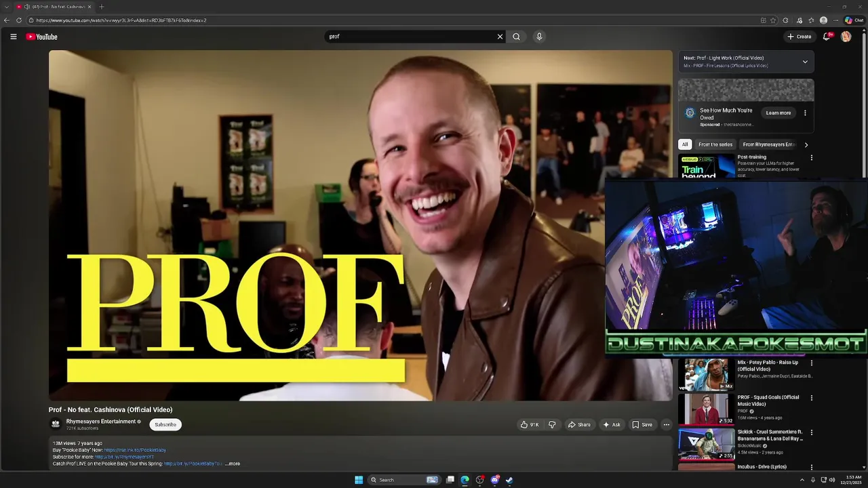Clear the search box with the X
This screenshot has height=488, width=868.
point(500,37)
